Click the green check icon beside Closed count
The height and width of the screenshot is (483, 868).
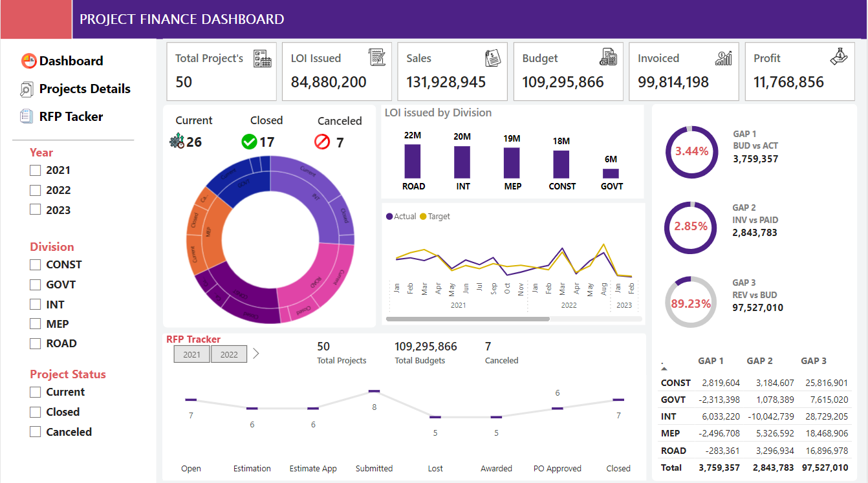(x=249, y=142)
